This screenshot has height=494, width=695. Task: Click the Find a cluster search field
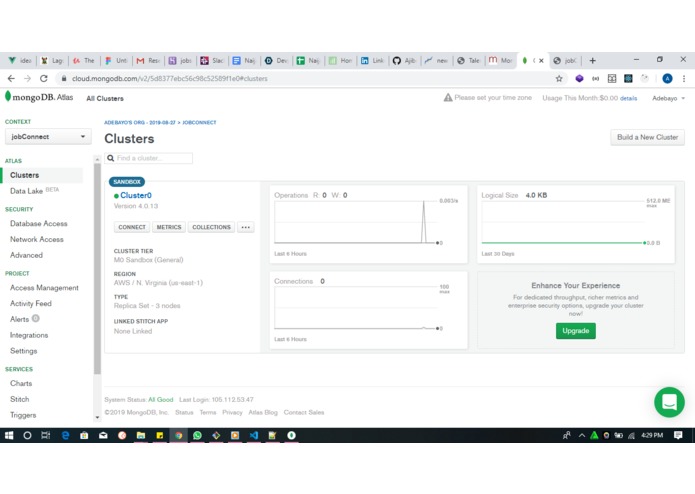tap(148, 158)
